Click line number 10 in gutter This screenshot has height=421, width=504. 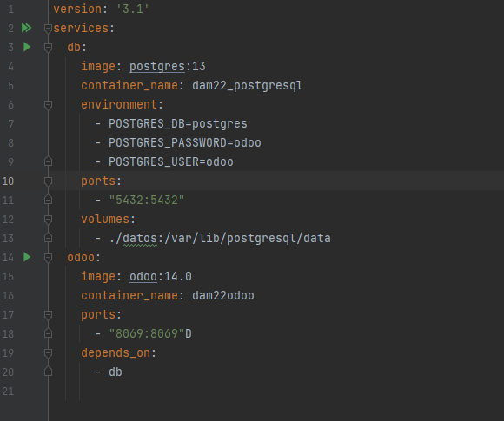(8, 181)
